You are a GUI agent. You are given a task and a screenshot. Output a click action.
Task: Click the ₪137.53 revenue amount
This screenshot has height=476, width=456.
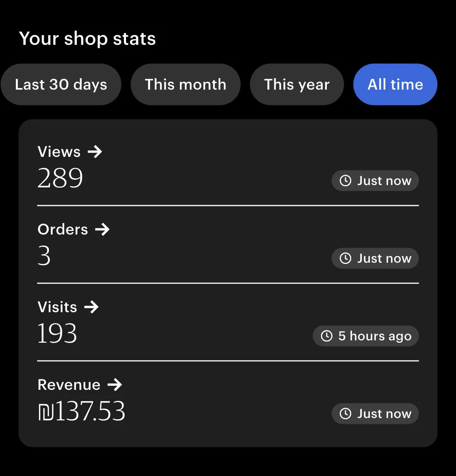82,411
